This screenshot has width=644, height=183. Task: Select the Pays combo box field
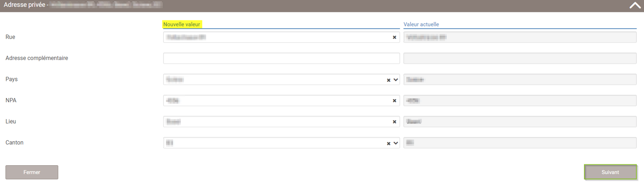tap(274, 79)
